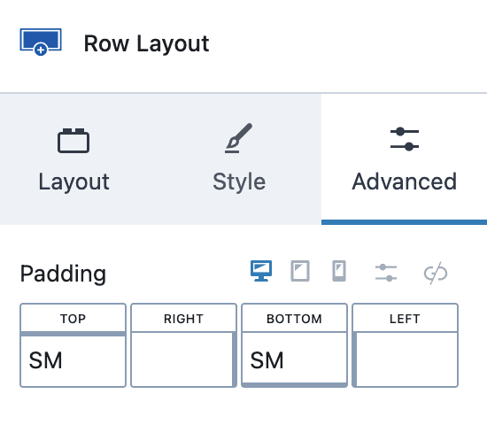
Task: Click the Layout tab brick icon
Action: click(x=73, y=141)
